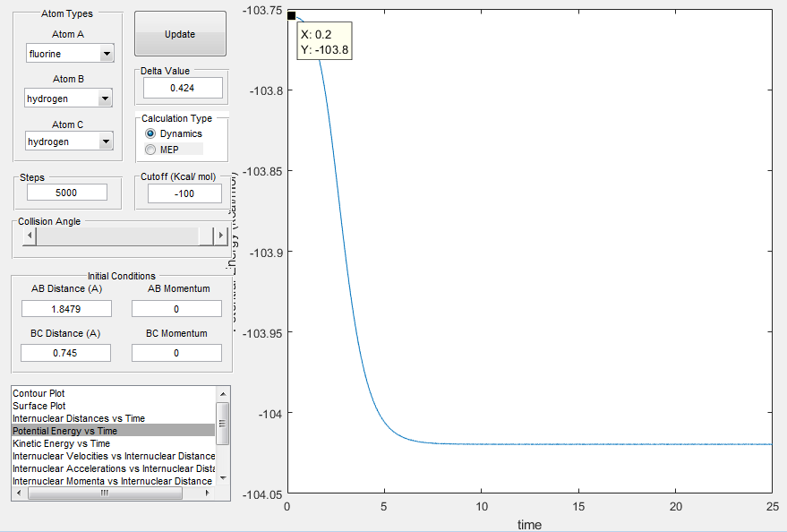Click the black data cursor marker
787x532 pixels.
point(291,15)
